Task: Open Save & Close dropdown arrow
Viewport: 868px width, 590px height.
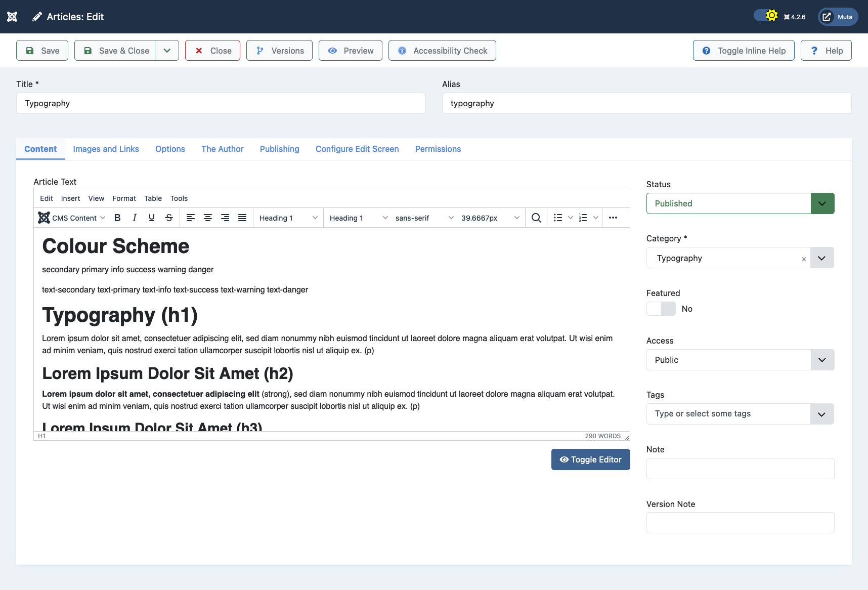Action: (x=167, y=51)
